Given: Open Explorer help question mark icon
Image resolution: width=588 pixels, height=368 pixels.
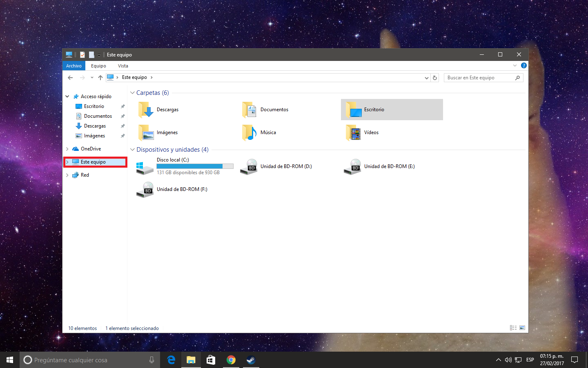Looking at the screenshot, I should click(x=524, y=65).
